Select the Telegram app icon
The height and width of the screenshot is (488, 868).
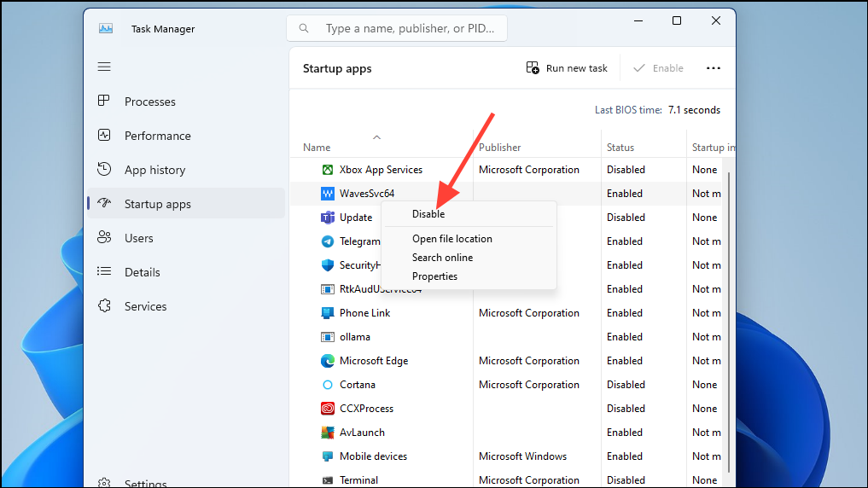tap(328, 241)
